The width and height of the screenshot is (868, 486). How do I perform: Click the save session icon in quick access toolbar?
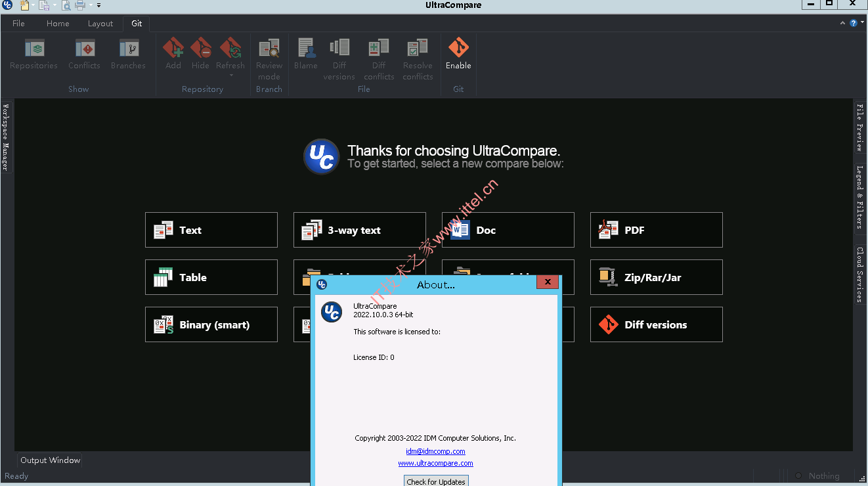click(x=43, y=5)
